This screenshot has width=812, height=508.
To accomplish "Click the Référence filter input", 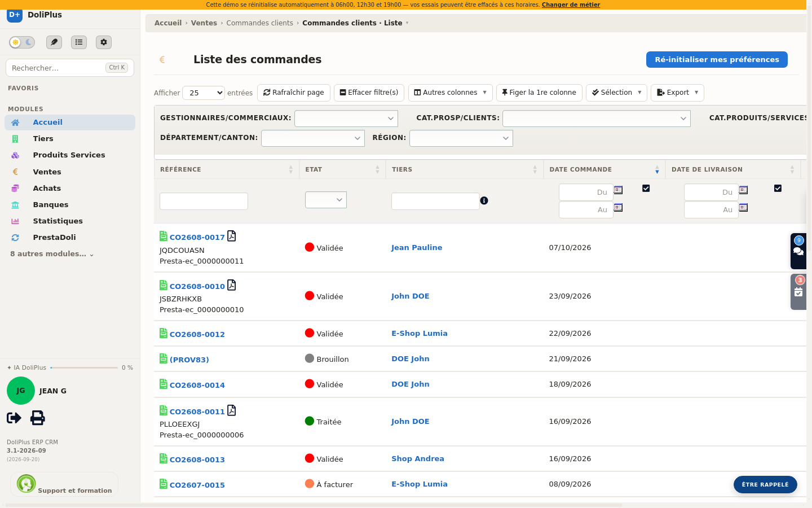I will (x=204, y=201).
